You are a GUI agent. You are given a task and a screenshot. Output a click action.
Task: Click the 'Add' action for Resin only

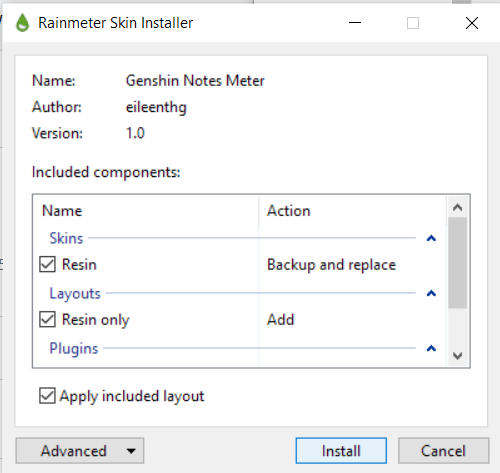coord(281,320)
